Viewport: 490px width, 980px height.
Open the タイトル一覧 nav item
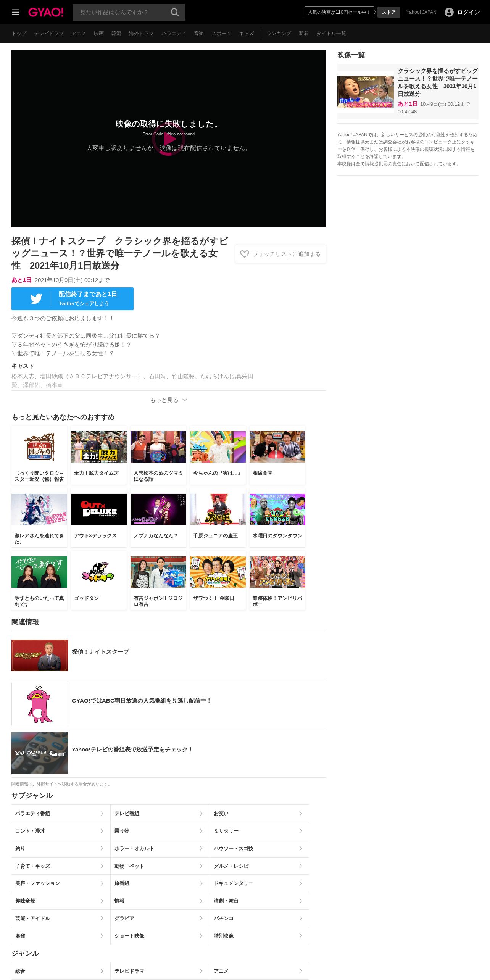(331, 34)
